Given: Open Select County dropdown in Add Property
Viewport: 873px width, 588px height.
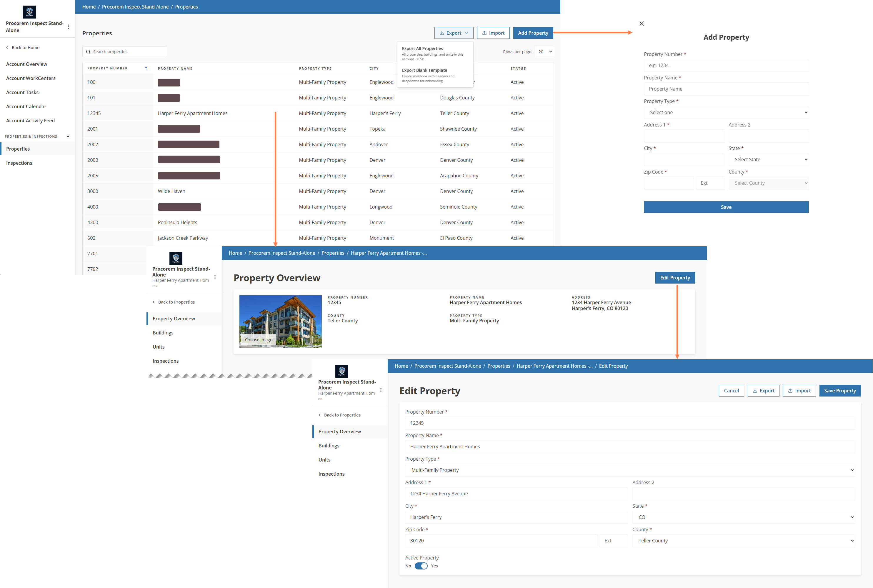Looking at the screenshot, I should pyautogui.click(x=769, y=183).
